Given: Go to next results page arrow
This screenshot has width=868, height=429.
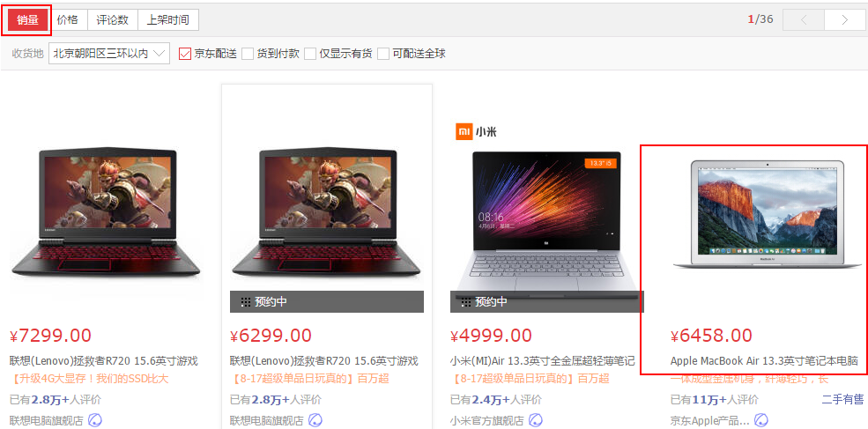Looking at the screenshot, I should coord(845,20).
